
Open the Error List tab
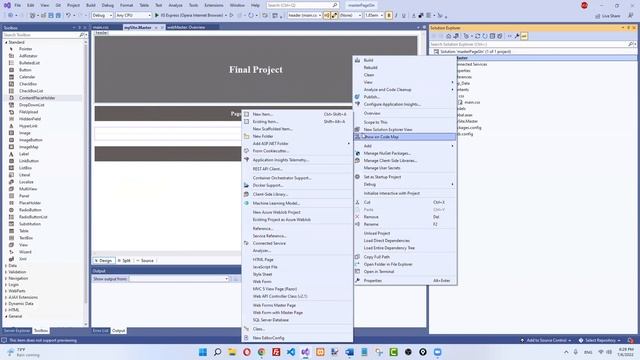(100, 331)
